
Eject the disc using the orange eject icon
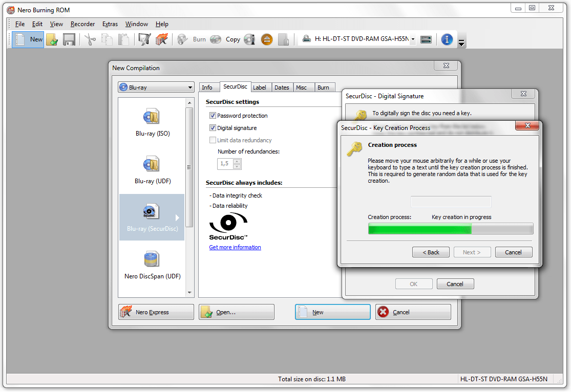coord(267,39)
